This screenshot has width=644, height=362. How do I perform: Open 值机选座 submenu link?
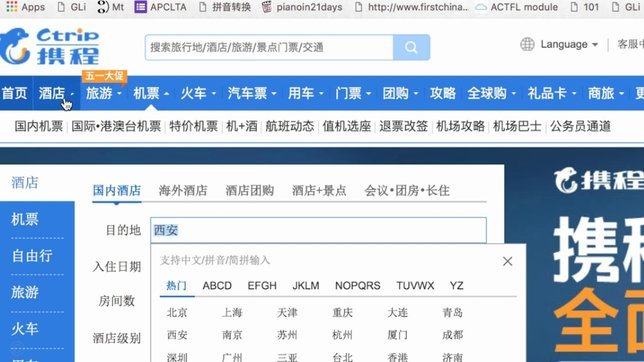pyautogui.click(x=347, y=126)
